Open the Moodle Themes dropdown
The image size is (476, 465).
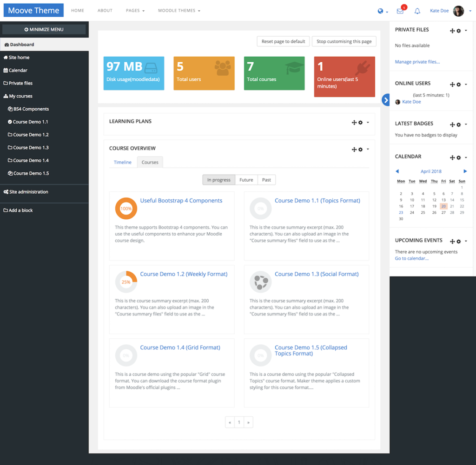(x=179, y=10)
